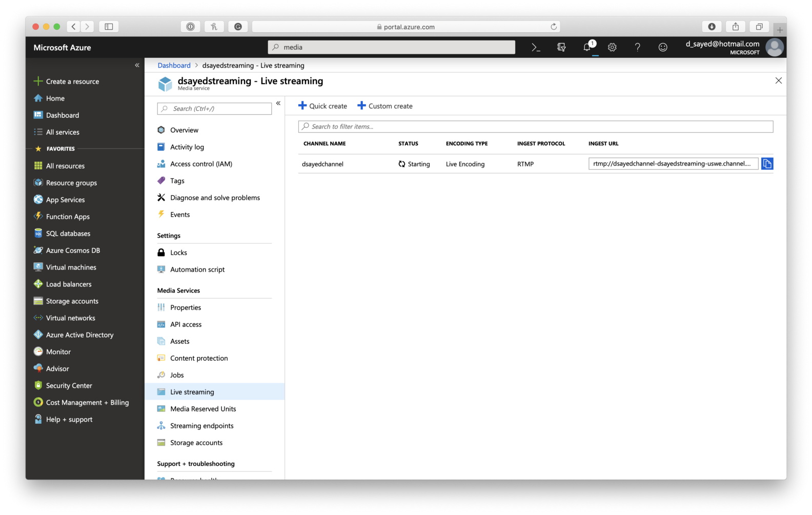This screenshot has width=812, height=515.
Task: Open Load balancers favorite
Action: coord(63,284)
